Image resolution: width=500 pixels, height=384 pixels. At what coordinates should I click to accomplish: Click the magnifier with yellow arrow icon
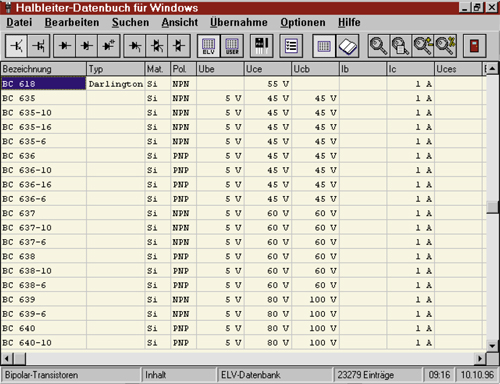423,46
